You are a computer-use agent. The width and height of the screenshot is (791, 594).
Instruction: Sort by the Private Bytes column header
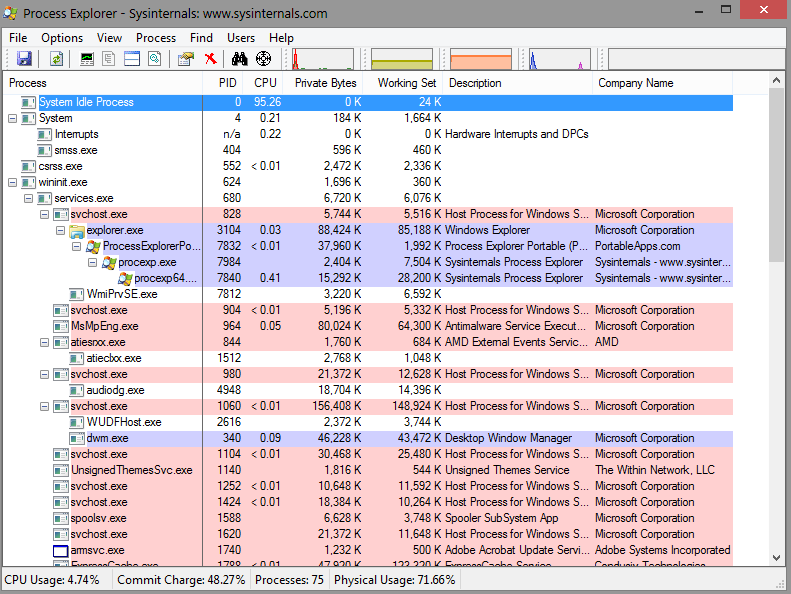(323, 83)
